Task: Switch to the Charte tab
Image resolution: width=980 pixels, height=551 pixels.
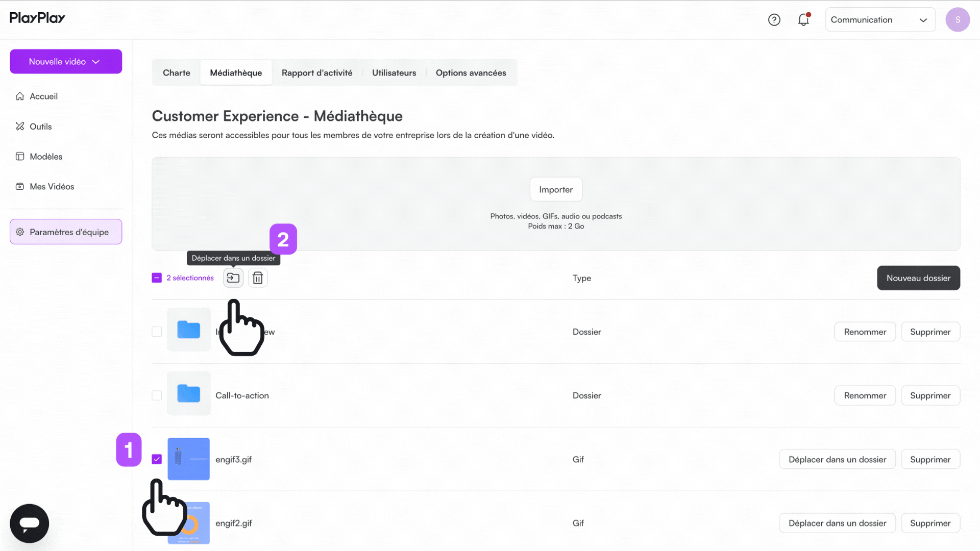Action: [177, 73]
